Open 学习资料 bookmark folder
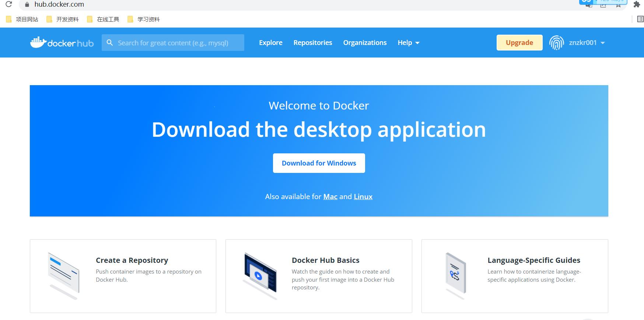The image size is (644, 320). pos(144,19)
